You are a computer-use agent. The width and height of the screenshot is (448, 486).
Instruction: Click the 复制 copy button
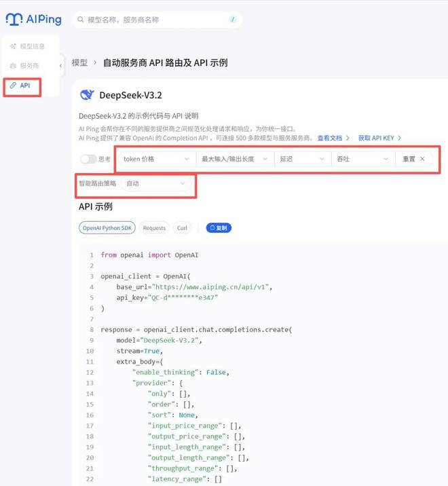(219, 228)
